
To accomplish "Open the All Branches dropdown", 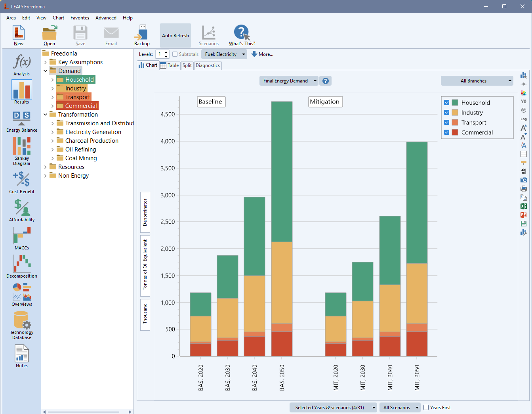I will [x=477, y=81].
